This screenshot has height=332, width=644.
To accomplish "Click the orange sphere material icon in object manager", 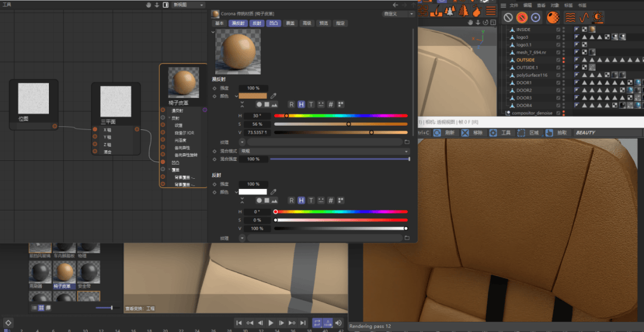I will point(553,17).
